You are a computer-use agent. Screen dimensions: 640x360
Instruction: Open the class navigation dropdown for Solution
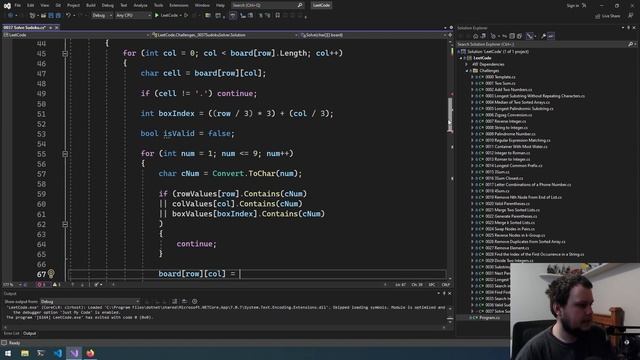(224, 35)
